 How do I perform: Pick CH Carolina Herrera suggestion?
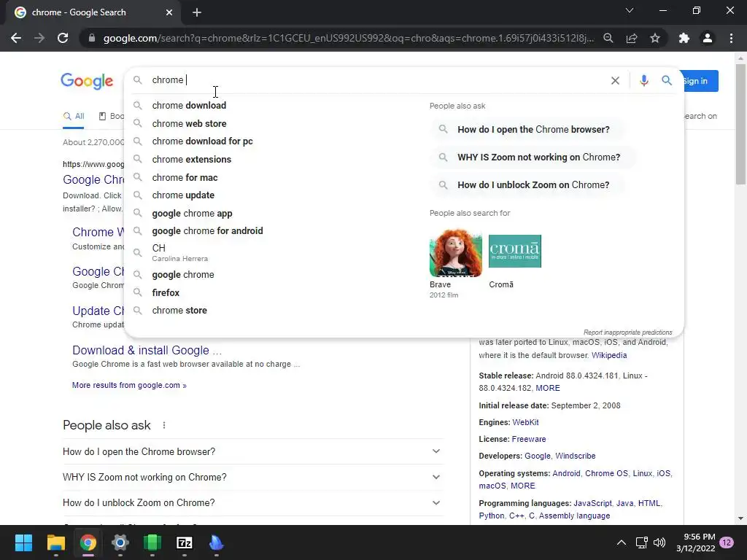(x=179, y=252)
